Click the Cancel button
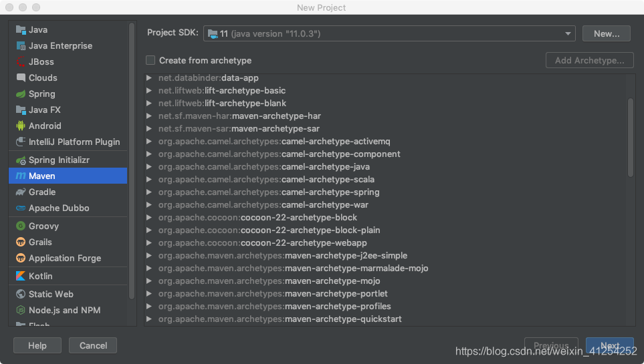This screenshot has height=364, width=644. pyautogui.click(x=93, y=345)
